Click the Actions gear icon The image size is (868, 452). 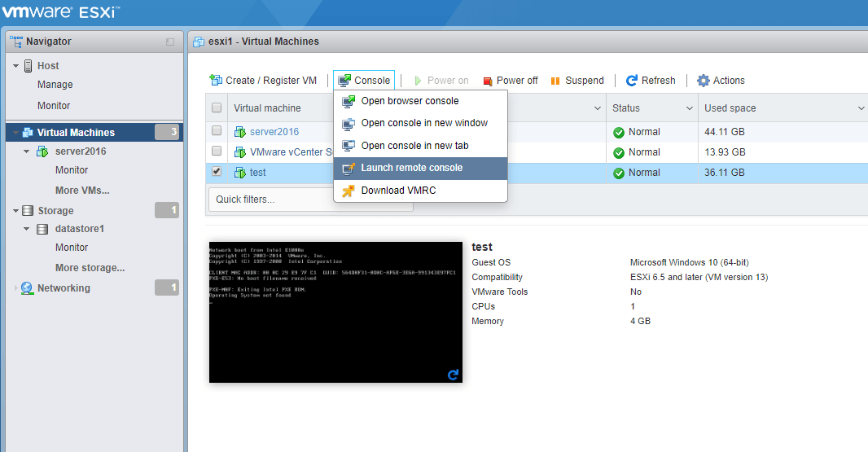tap(703, 81)
